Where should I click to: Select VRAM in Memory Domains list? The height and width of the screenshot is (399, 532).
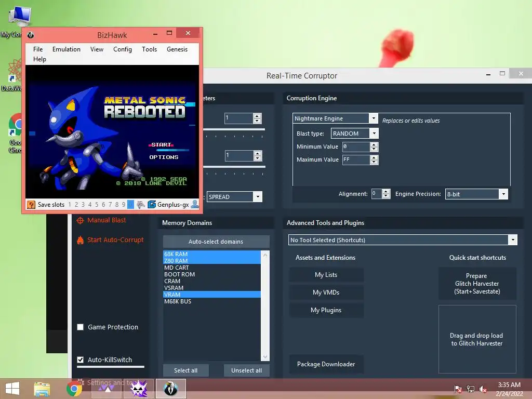click(212, 295)
